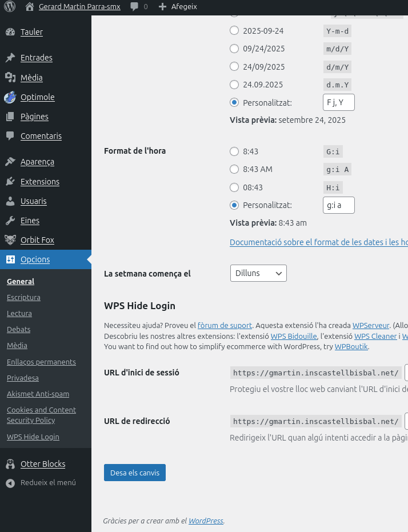Open the Aparença sidebar menu
This screenshot has width=408, height=532.
37,162
